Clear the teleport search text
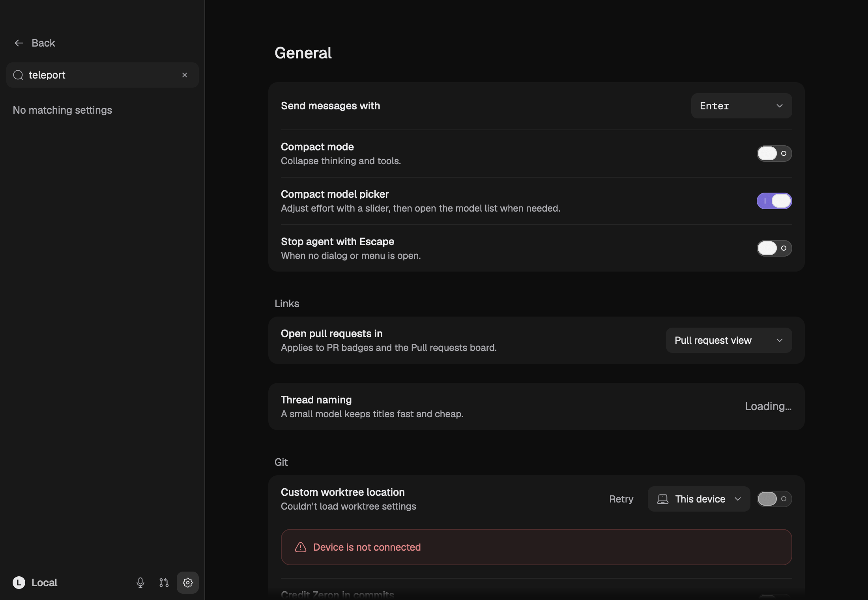Image resolution: width=868 pixels, height=600 pixels. [x=185, y=75]
